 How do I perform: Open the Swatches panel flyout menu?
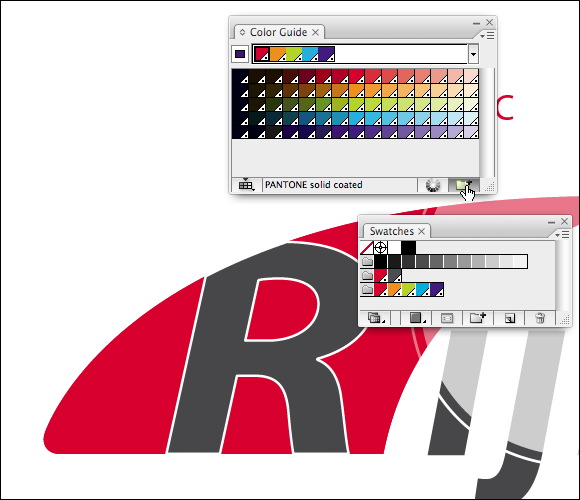click(562, 234)
